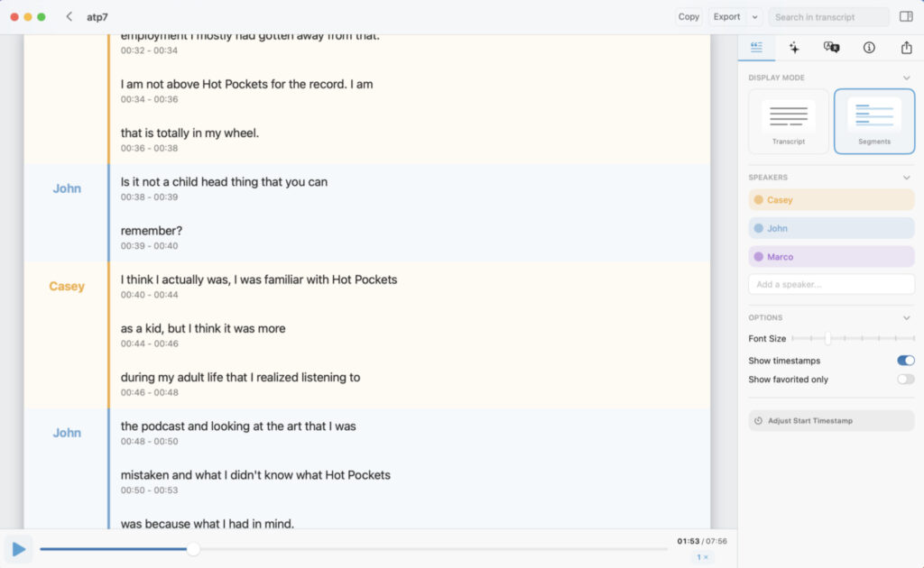This screenshot has width=924, height=568.
Task: Click Marco's purple color dot
Action: [758, 257]
